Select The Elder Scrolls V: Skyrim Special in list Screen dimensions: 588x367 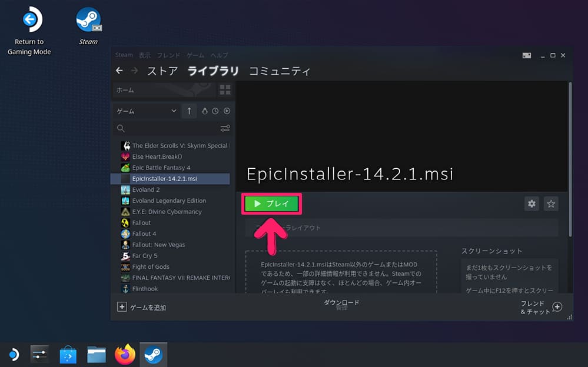(x=175, y=145)
